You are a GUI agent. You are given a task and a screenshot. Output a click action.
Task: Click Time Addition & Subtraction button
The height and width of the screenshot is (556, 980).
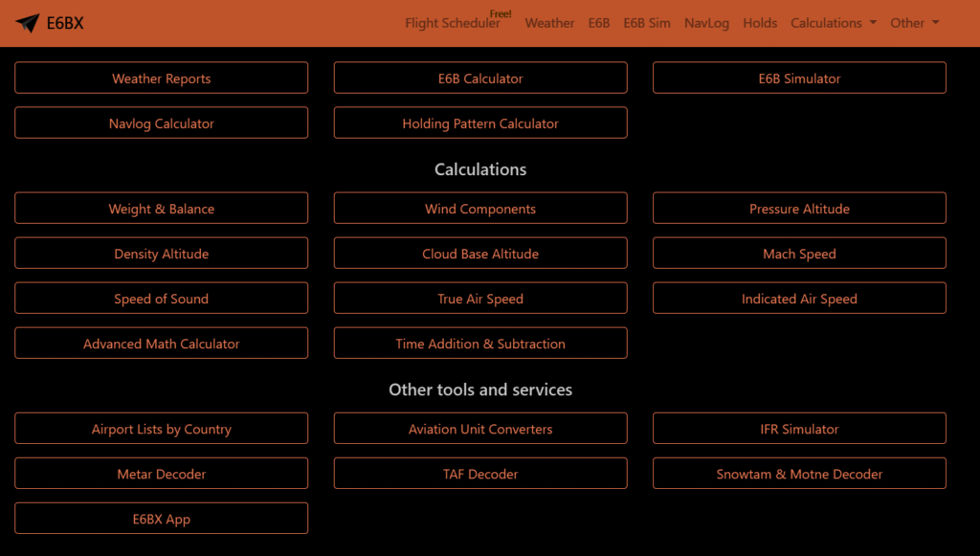pos(480,344)
